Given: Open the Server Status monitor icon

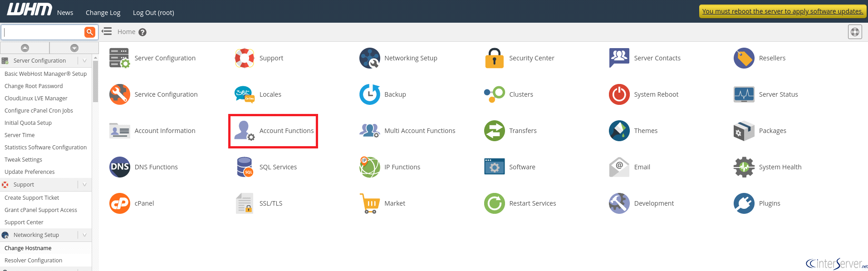Looking at the screenshot, I should pos(744,94).
